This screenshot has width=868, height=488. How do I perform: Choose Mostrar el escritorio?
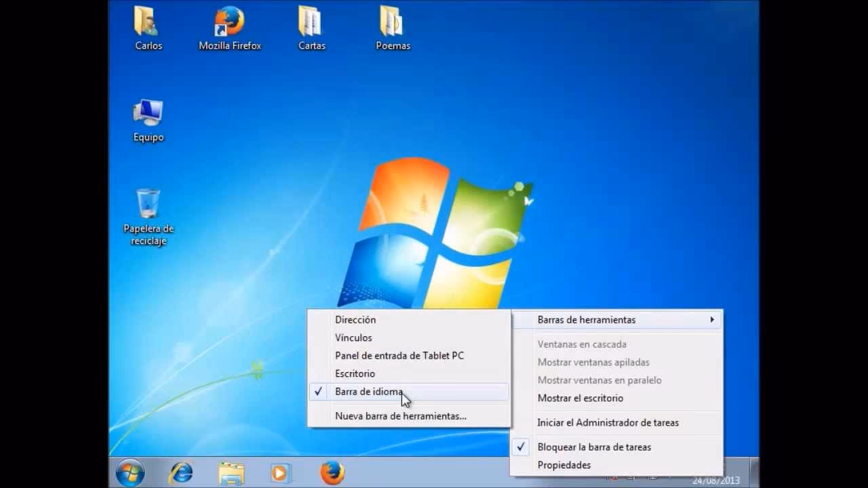click(580, 398)
